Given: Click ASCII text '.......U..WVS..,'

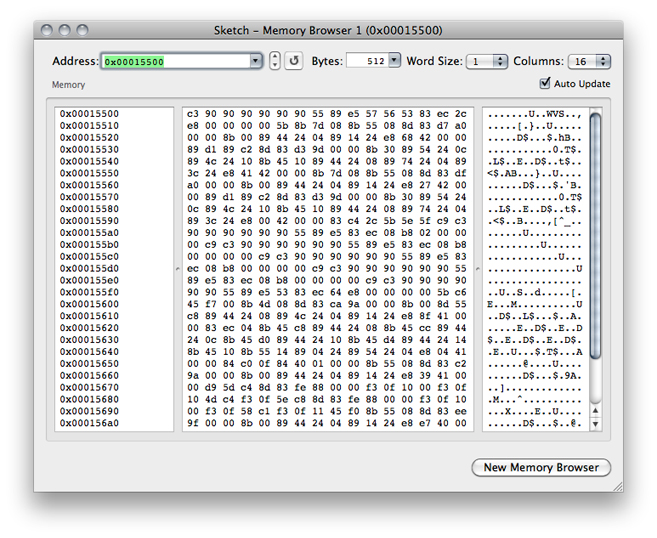Looking at the screenshot, I should (535, 114).
